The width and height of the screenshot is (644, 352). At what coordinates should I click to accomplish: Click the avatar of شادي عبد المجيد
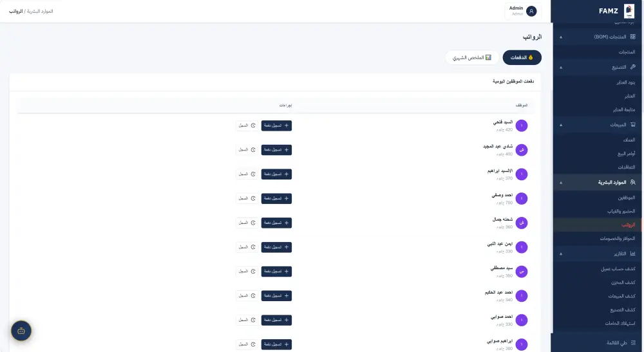coord(521,150)
